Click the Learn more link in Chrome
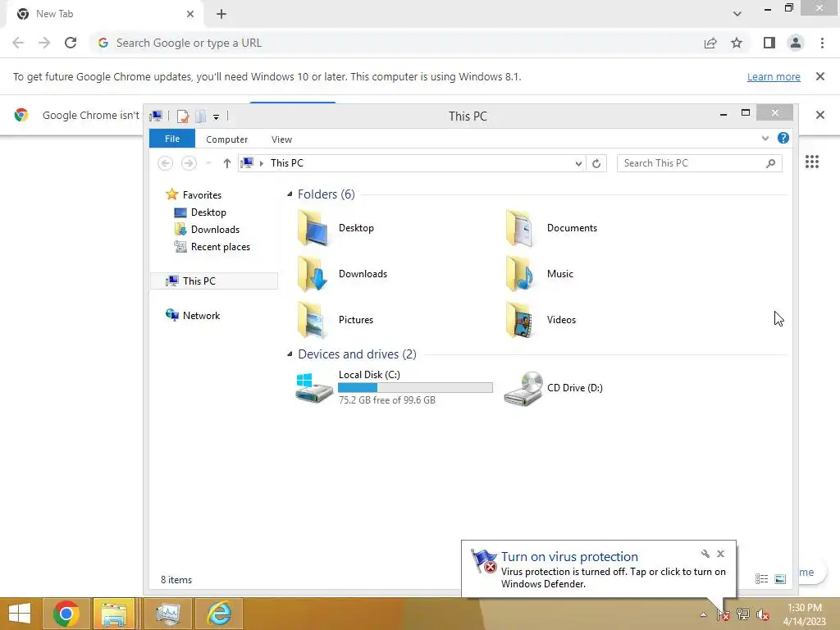 point(774,76)
